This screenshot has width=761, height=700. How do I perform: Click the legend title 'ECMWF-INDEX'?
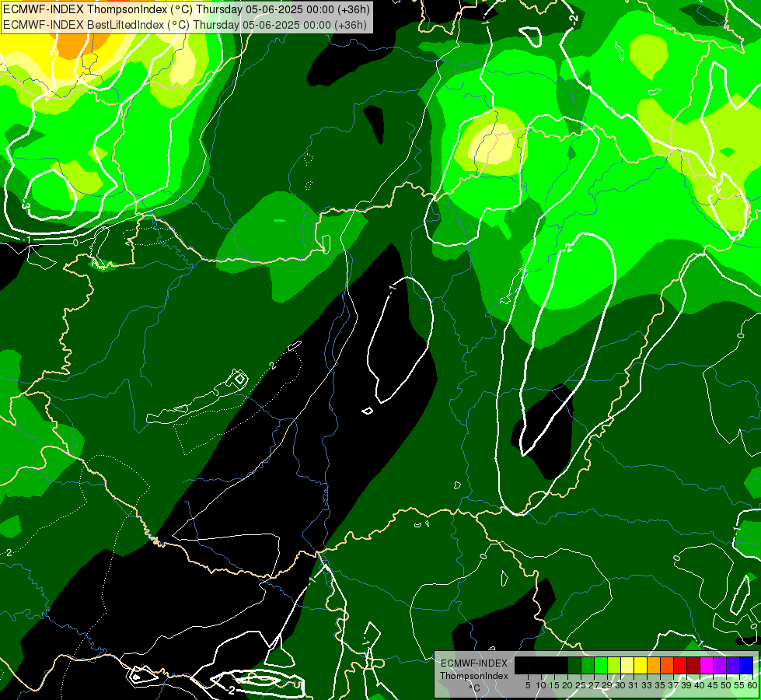(x=474, y=663)
